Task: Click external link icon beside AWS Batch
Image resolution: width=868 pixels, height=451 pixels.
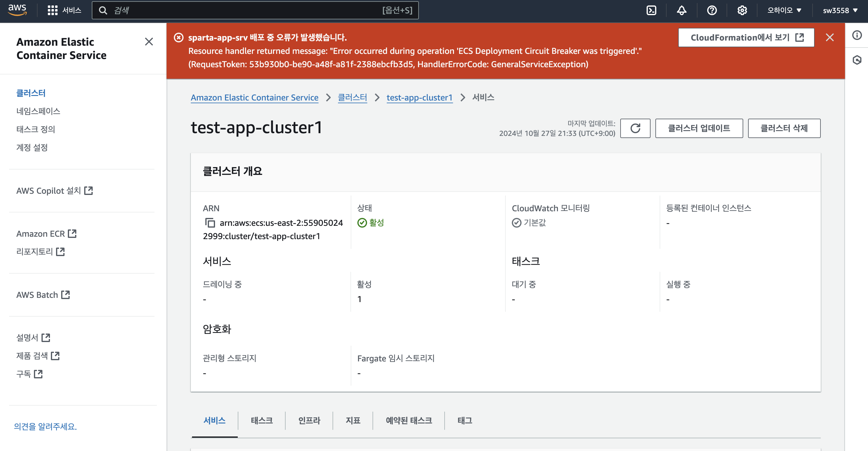Action: click(65, 295)
